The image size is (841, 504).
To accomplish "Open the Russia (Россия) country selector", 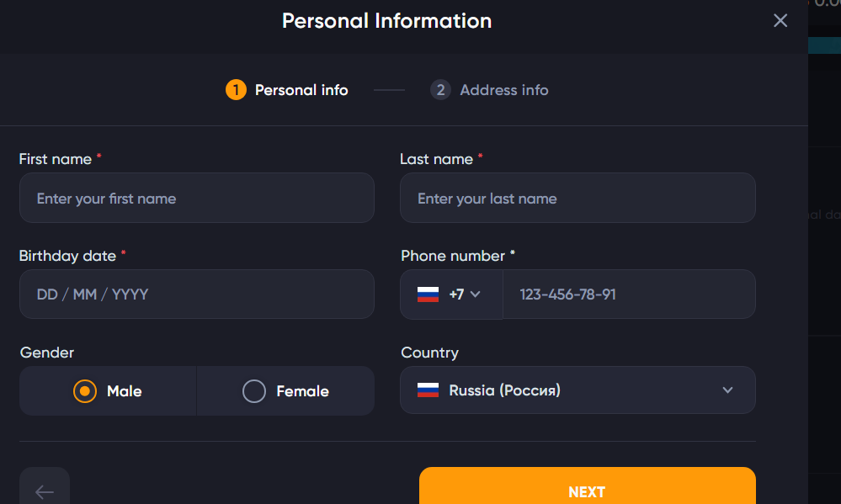I will 578,390.
